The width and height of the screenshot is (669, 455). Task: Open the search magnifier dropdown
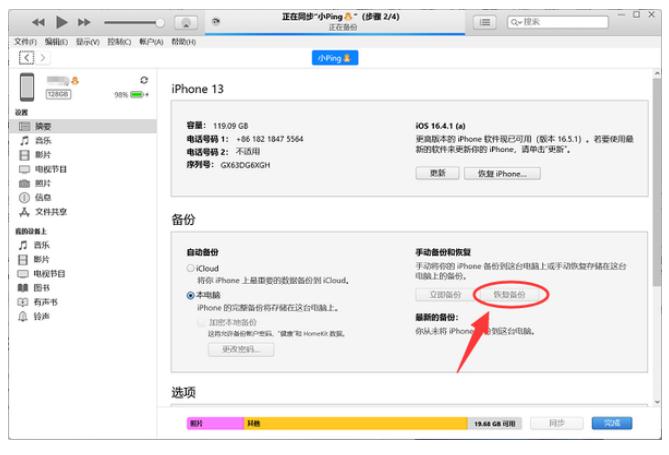coord(517,21)
